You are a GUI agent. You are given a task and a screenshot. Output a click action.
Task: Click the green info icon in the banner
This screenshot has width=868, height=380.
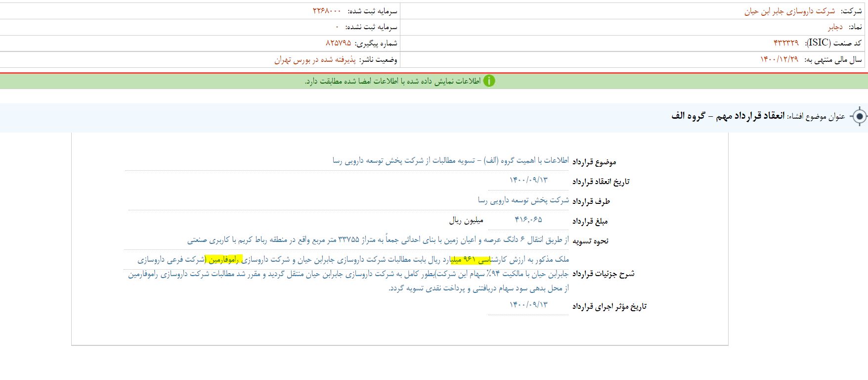pyautogui.click(x=489, y=81)
